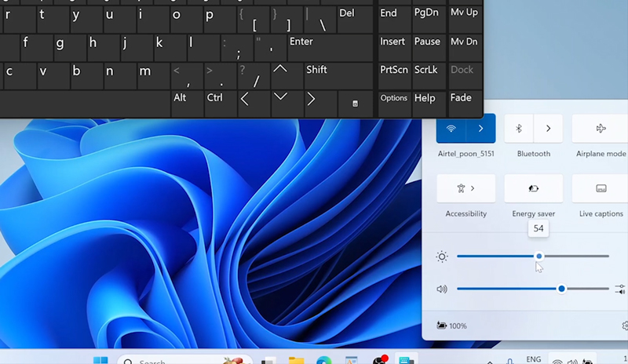The height and width of the screenshot is (364, 628).
Task: Turn on Energy saver tile
Action: [x=534, y=188]
